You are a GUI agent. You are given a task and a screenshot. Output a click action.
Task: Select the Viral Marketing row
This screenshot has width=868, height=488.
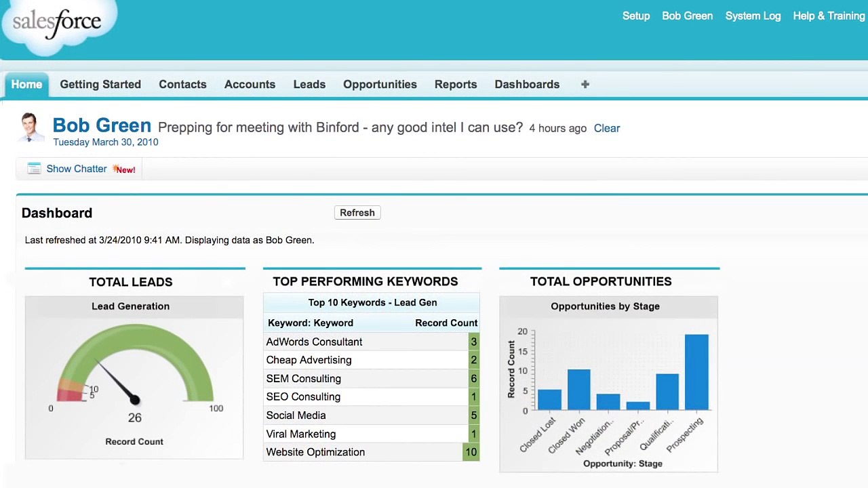372,434
